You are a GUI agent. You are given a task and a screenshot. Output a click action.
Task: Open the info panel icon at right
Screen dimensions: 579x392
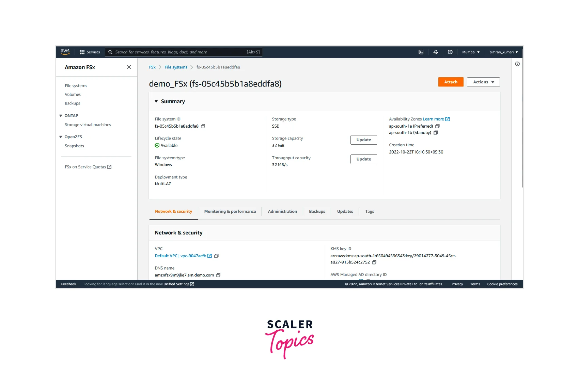517,64
